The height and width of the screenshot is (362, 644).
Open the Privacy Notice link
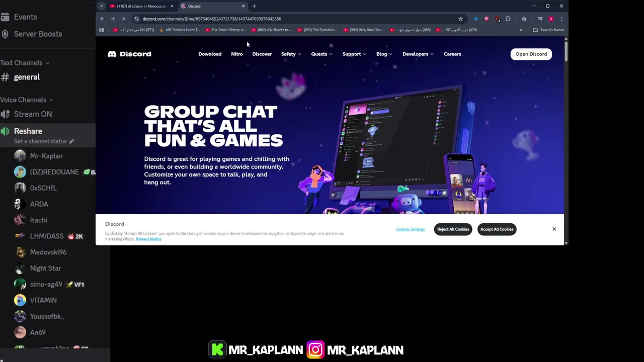148,239
